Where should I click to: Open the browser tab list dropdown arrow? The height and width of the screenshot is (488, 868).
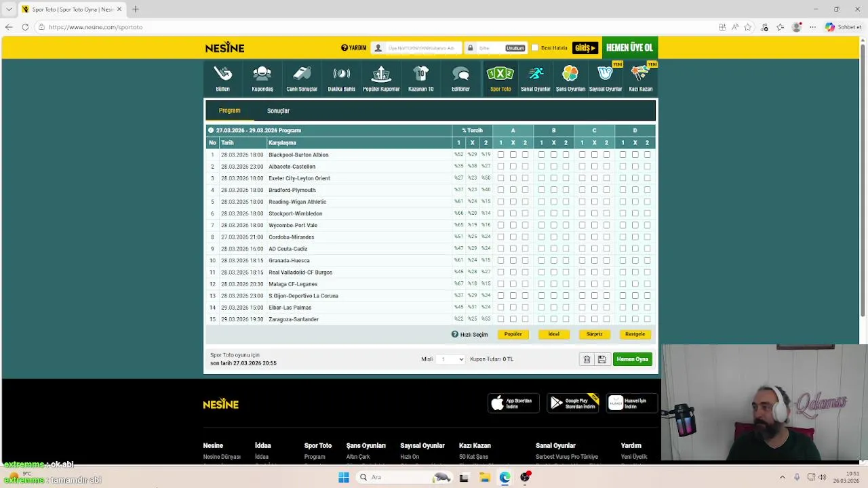9,9
